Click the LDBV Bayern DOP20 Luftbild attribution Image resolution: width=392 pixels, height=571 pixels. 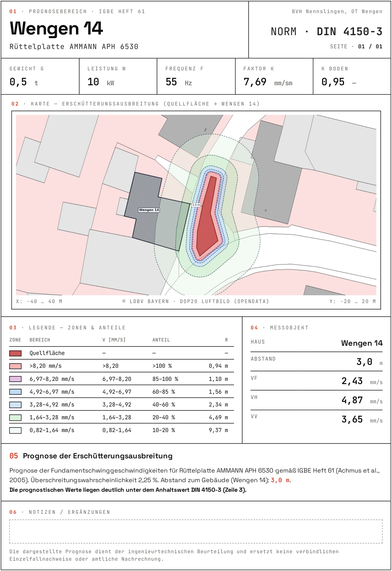click(x=196, y=301)
